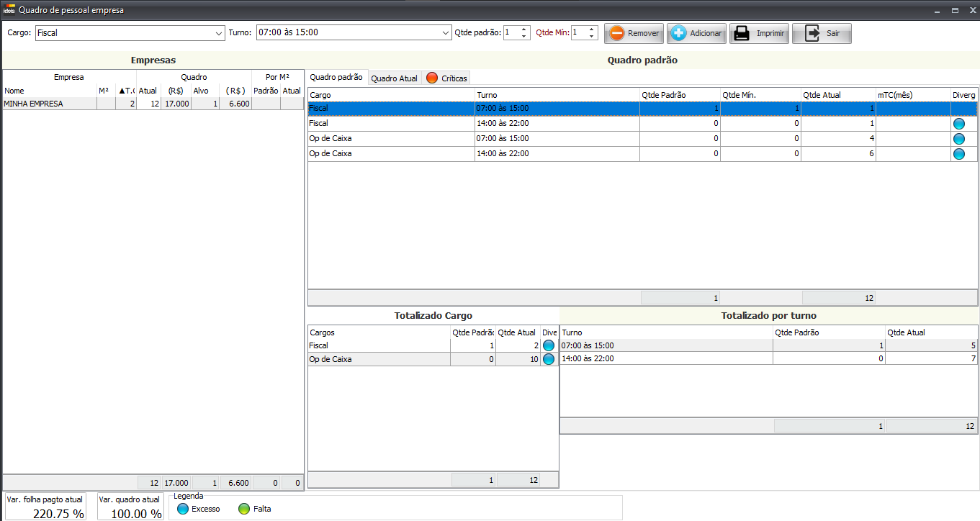The width and height of the screenshot is (980, 521).
Task: Expand the Turno combo box
Action: tap(446, 33)
